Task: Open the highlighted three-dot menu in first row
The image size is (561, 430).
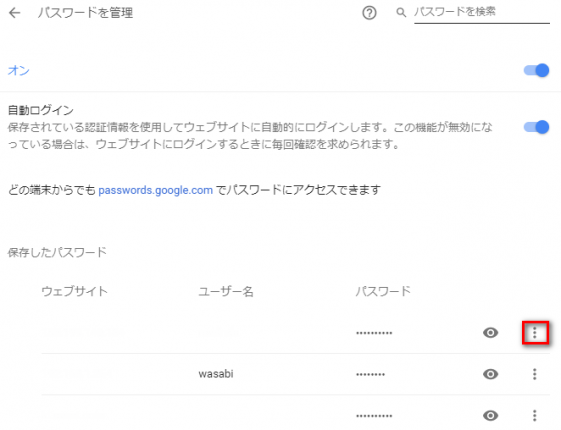Action: coord(535,333)
